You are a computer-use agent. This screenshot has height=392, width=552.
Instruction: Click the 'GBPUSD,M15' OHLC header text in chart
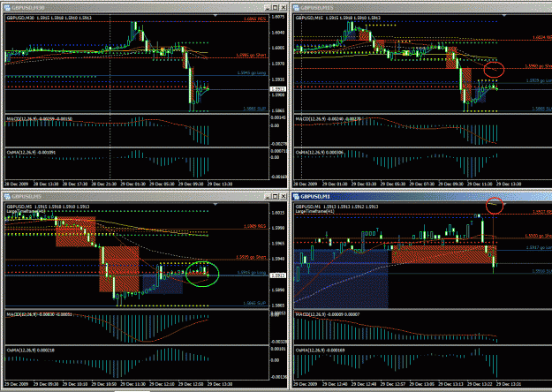pos(337,18)
